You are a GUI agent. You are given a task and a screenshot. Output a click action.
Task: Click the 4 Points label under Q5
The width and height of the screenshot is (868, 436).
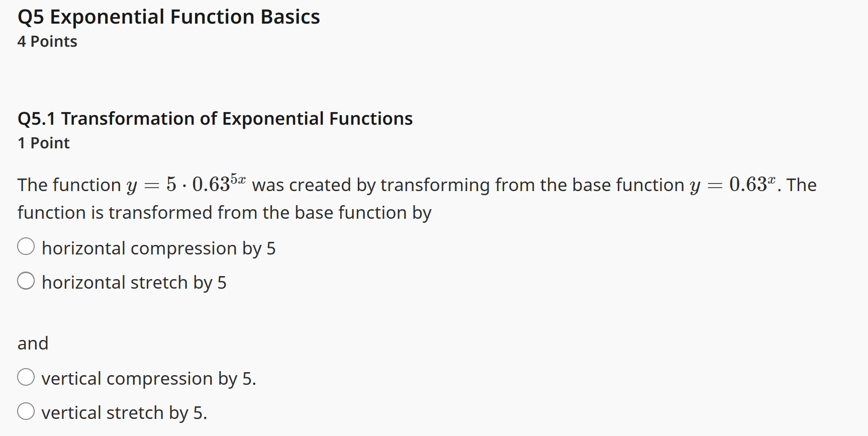pyautogui.click(x=47, y=42)
